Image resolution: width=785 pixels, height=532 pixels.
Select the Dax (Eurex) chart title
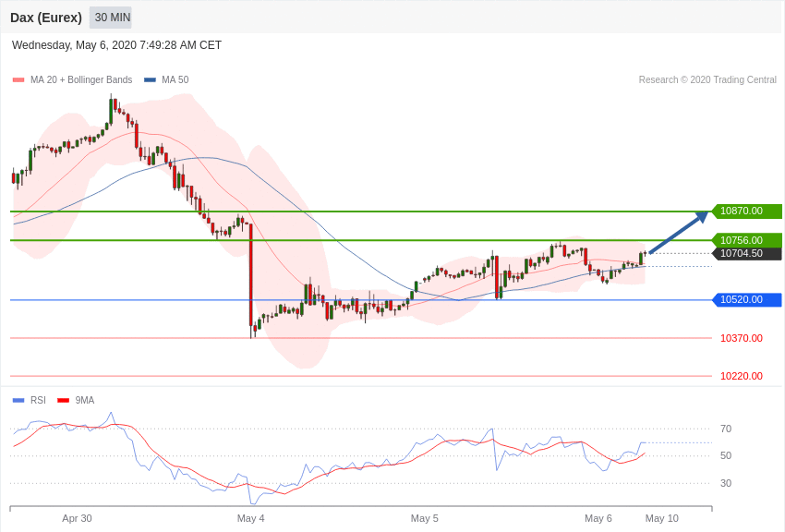46,18
